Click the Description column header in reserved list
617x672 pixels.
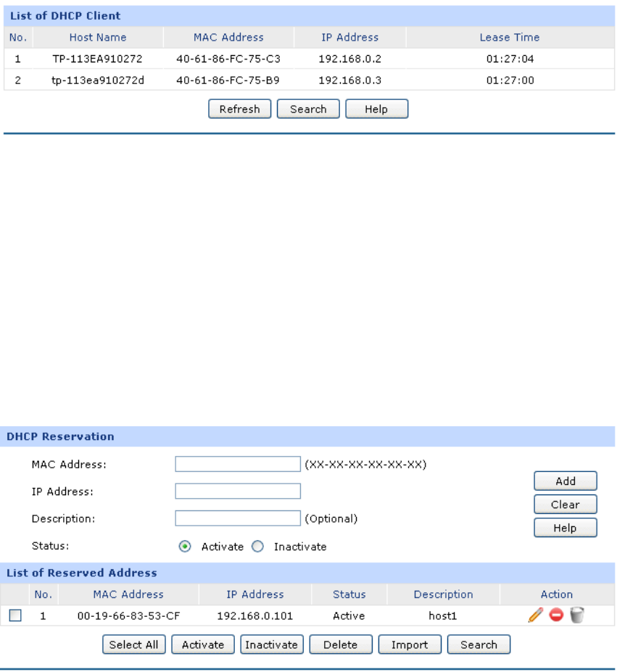tap(443, 594)
